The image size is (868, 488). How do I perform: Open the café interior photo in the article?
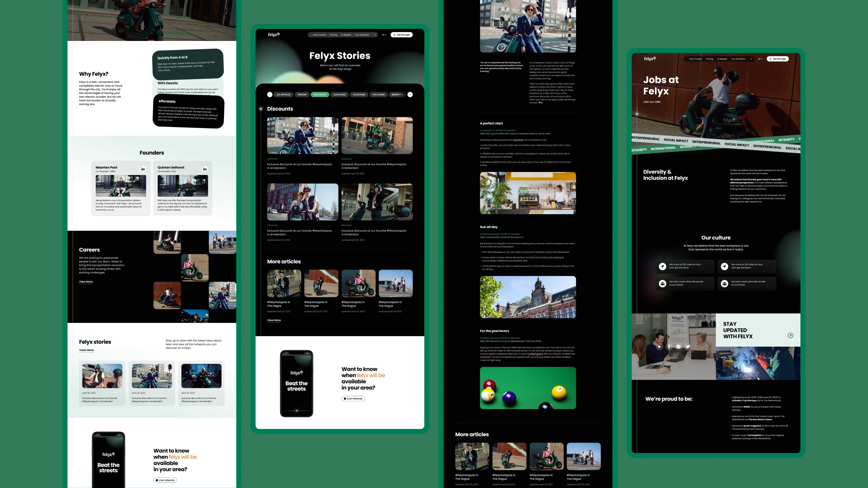(x=528, y=193)
